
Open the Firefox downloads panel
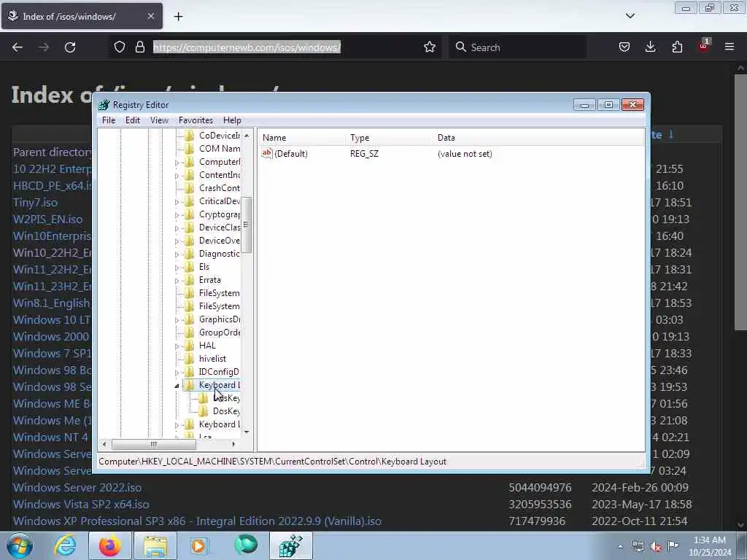pos(650,47)
